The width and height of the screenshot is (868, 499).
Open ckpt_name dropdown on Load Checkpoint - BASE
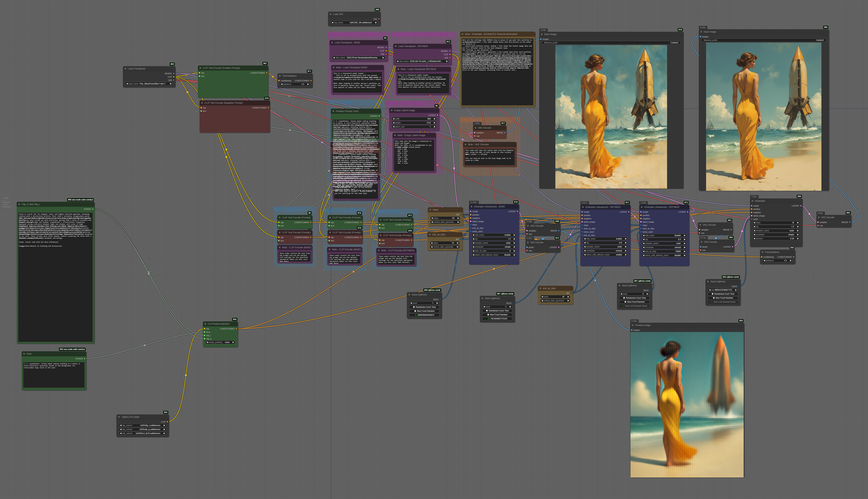pos(359,57)
